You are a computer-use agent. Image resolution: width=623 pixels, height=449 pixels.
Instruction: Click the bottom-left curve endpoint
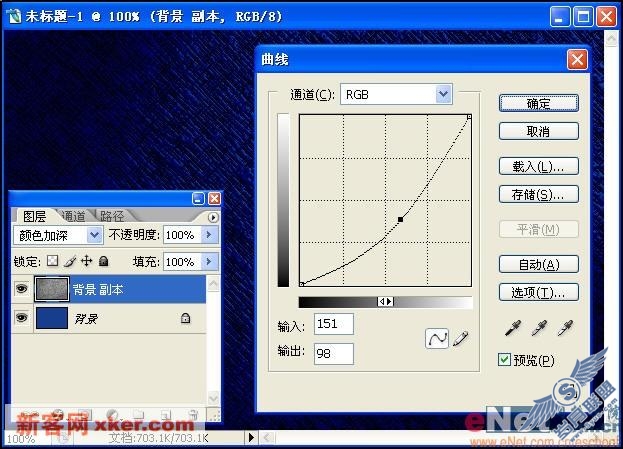coord(302,284)
